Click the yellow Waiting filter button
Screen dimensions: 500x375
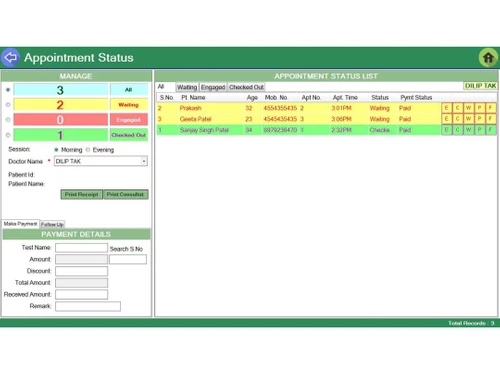click(129, 105)
